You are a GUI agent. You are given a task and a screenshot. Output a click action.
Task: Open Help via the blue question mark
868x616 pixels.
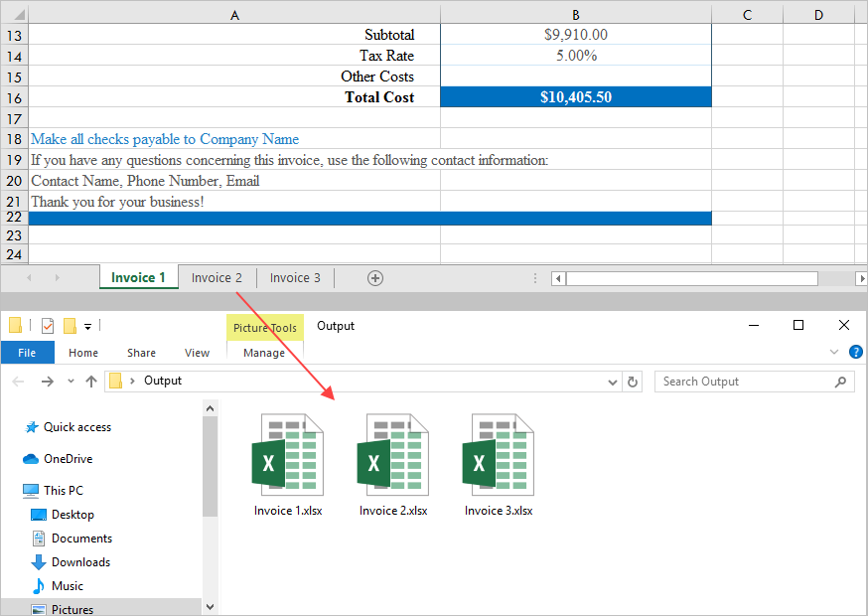[855, 352]
